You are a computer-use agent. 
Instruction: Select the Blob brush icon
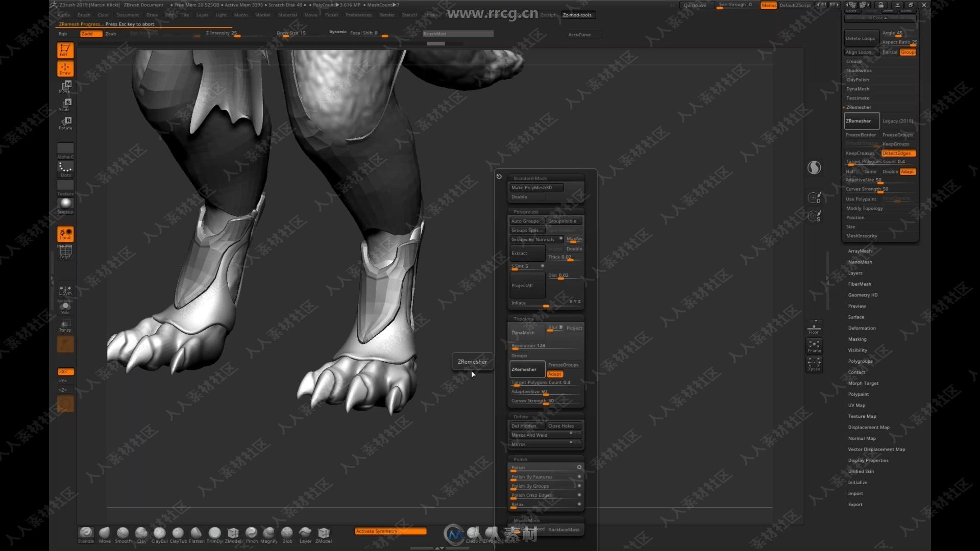tap(287, 535)
